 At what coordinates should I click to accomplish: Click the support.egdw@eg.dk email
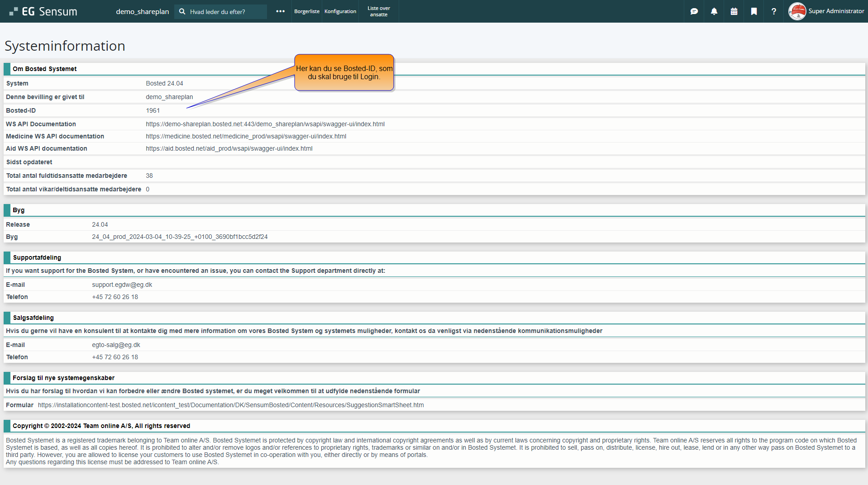122,285
